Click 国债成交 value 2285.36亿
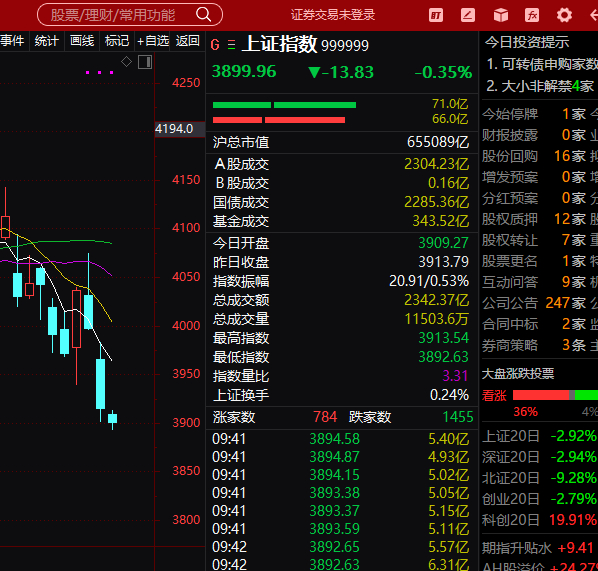The height and width of the screenshot is (571, 598). click(x=437, y=202)
